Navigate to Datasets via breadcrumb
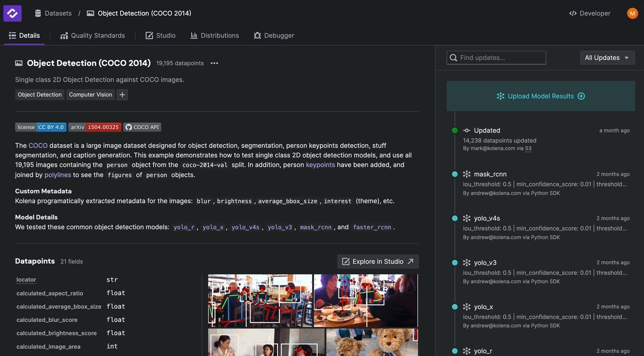 pos(58,13)
